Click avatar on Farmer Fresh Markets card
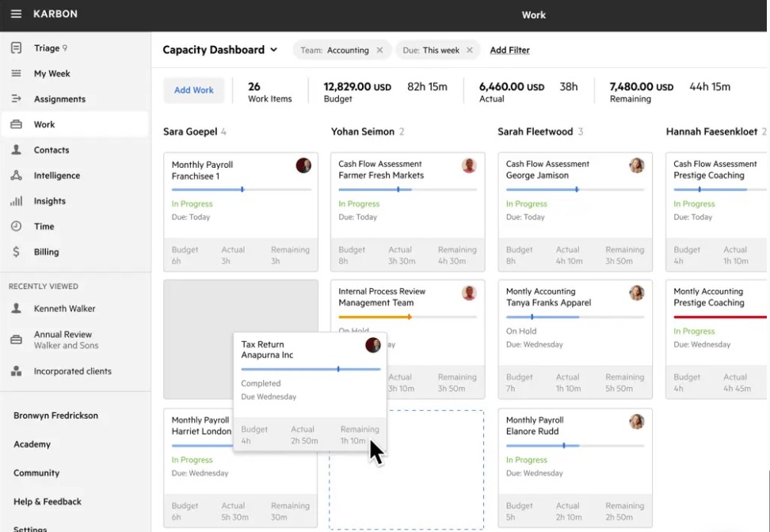The height and width of the screenshot is (532, 770). (470, 165)
